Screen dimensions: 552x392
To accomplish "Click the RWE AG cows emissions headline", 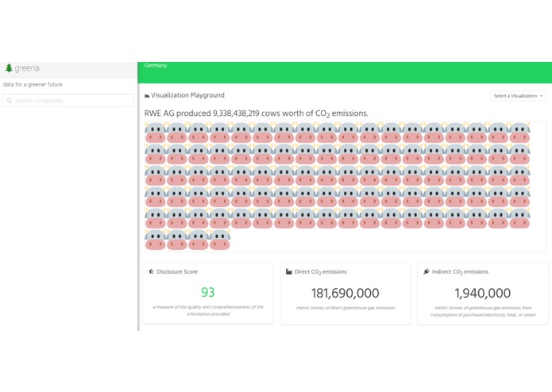I will tap(257, 113).
